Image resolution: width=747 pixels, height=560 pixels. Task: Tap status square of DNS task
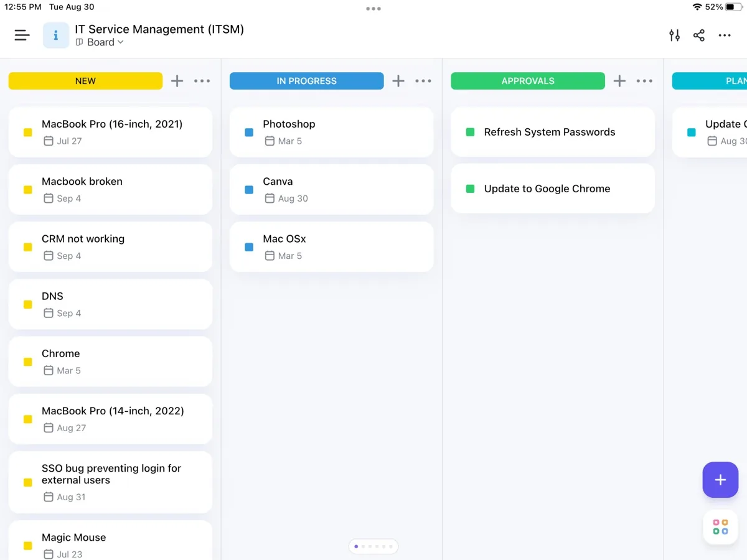point(27,304)
